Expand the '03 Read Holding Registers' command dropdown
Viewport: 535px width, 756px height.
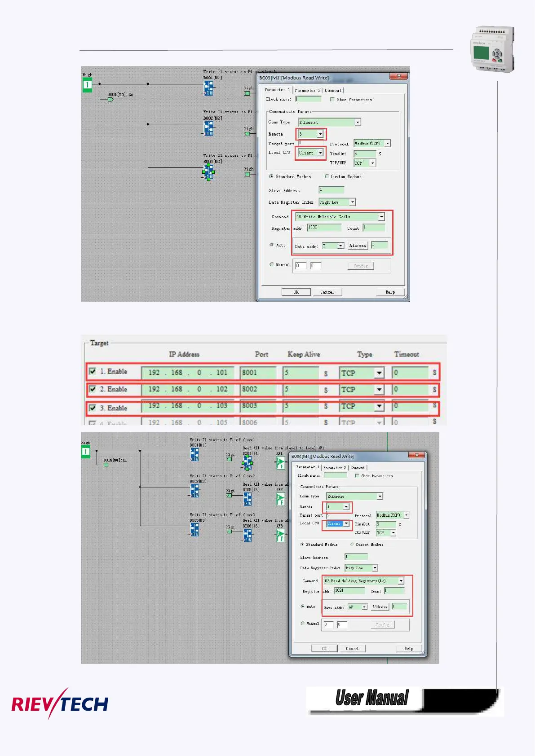point(401,581)
